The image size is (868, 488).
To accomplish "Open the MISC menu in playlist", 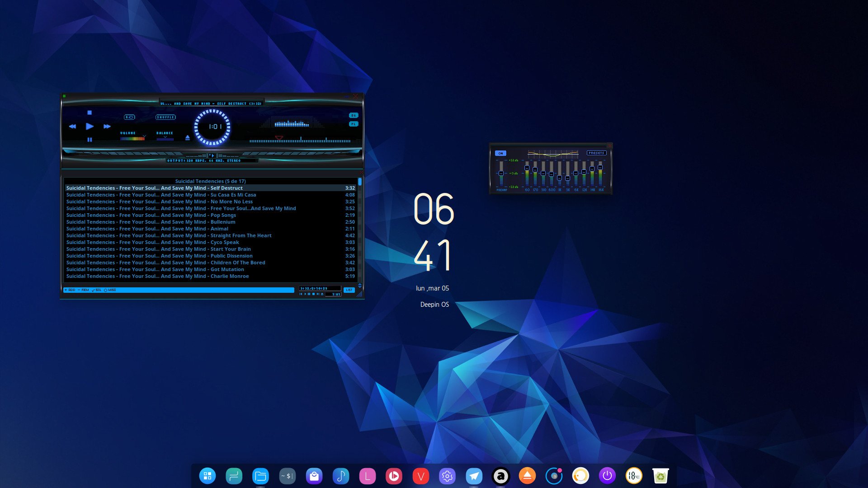I will 110,290.
